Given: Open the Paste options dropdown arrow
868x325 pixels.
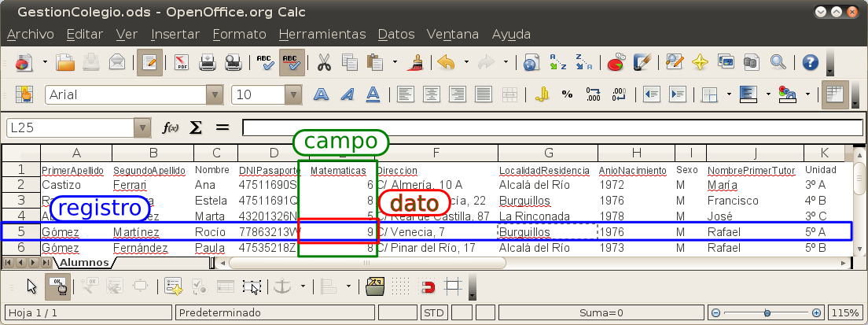Looking at the screenshot, I should [395, 63].
